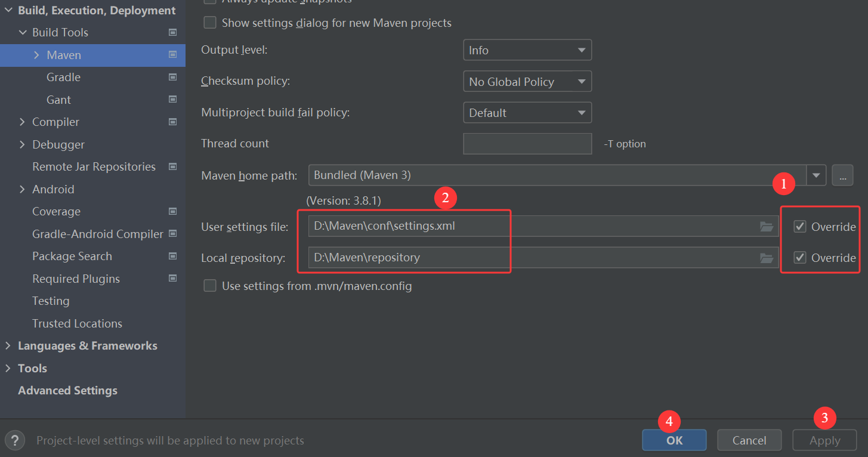Browse folder icon for Local repository
This screenshot has width=868, height=457.
click(767, 258)
